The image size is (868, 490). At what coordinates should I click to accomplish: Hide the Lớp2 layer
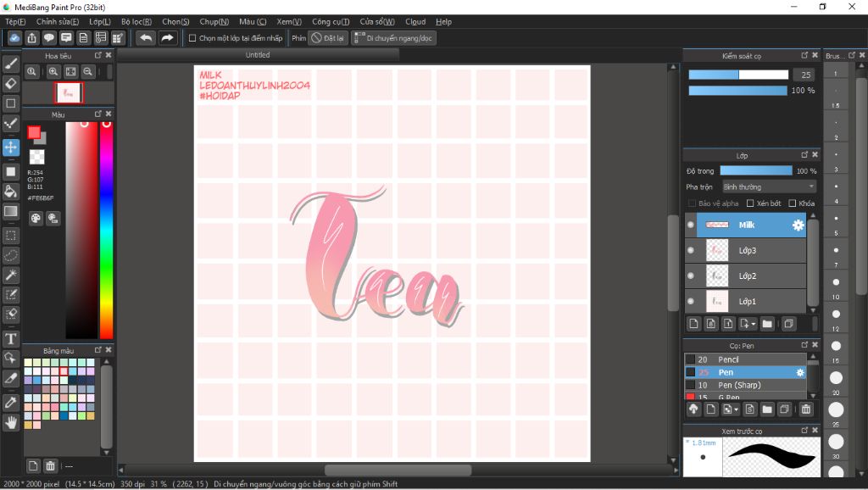[x=690, y=276]
